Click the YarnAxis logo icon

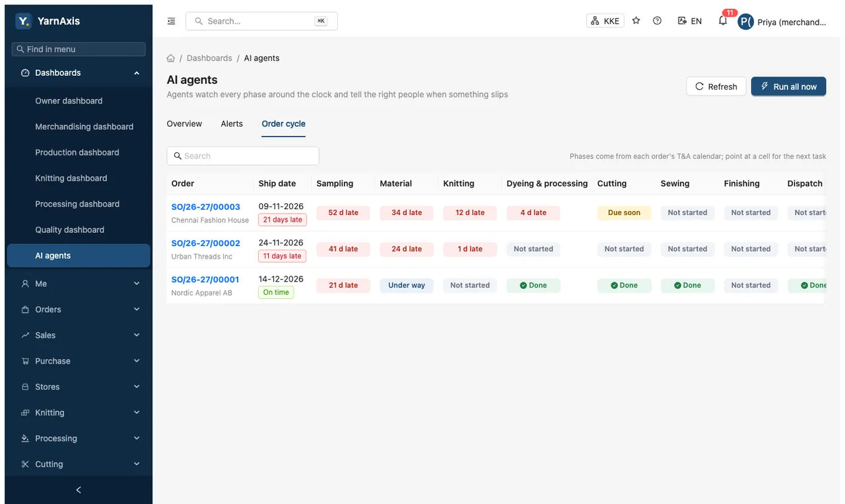pyautogui.click(x=23, y=21)
